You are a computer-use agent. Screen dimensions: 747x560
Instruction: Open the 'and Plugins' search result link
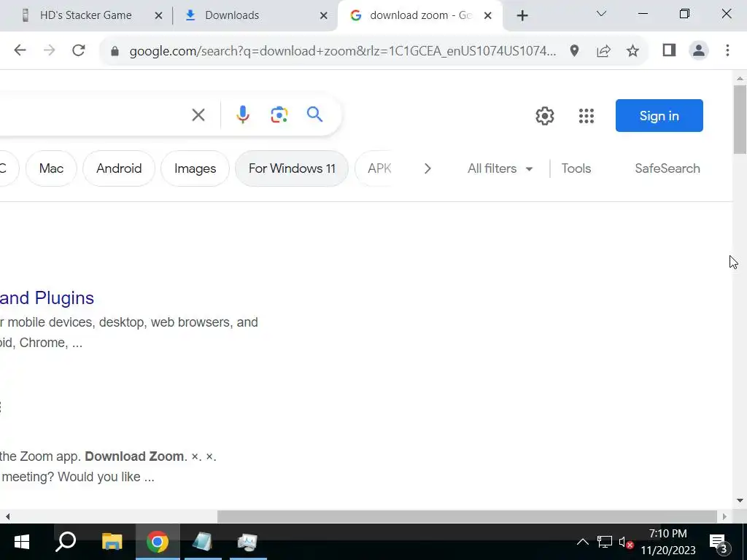point(47,298)
